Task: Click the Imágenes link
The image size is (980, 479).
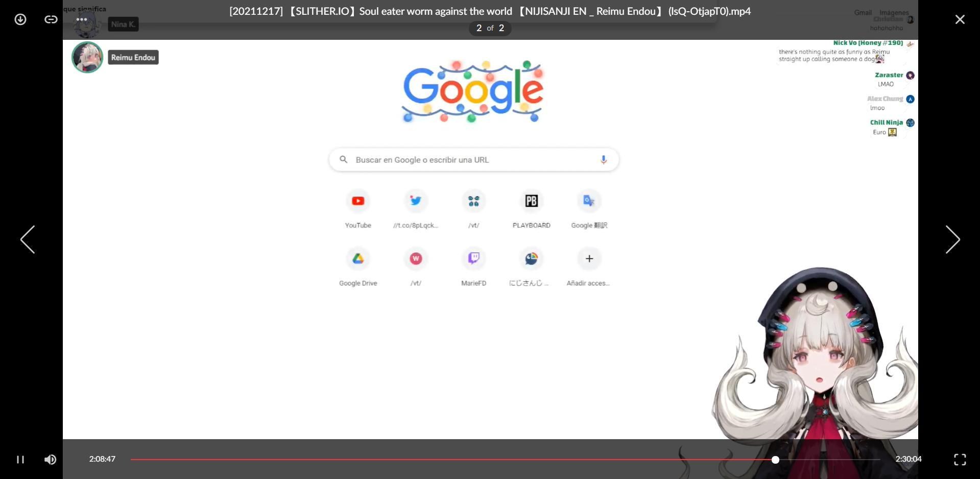Action: [x=894, y=13]
